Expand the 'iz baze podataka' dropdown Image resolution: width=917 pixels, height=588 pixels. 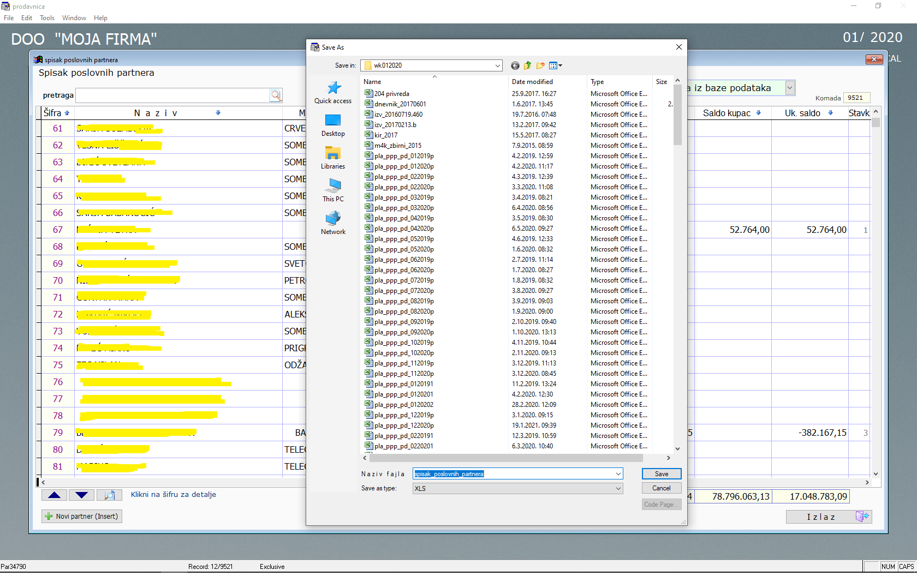coord(789,88)
